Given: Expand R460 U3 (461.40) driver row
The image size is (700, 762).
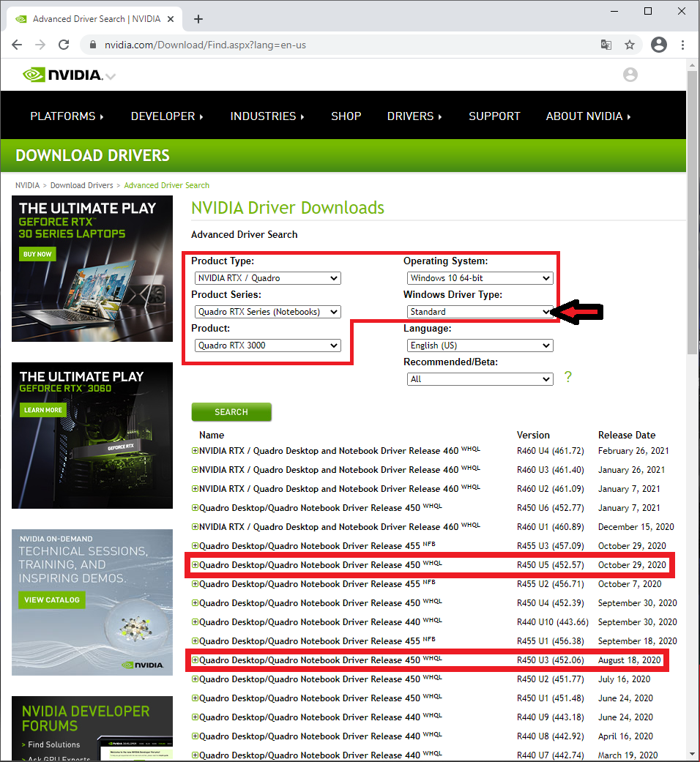Looking at the screenshot, I should [195, 469].
